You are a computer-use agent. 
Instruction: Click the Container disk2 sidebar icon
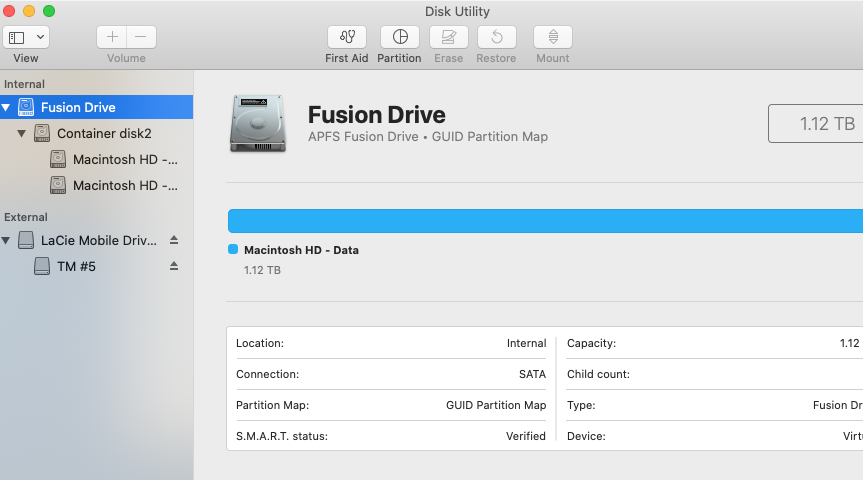click(x=42, y=133)
